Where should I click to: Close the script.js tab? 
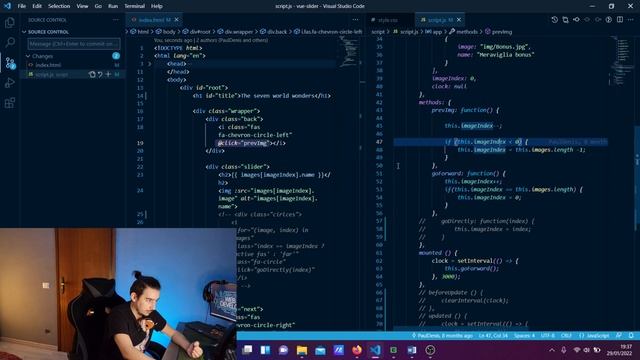459,20
